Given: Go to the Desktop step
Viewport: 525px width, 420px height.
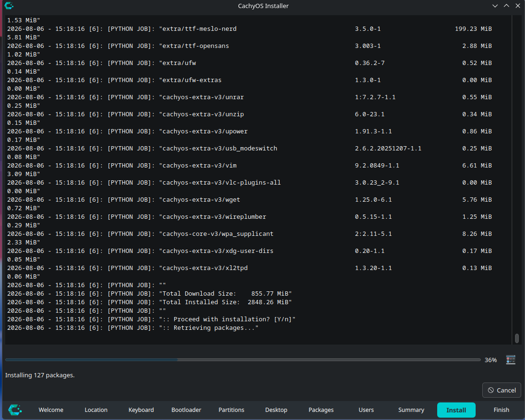Looking at the screenshot, I should pos(276,410).
